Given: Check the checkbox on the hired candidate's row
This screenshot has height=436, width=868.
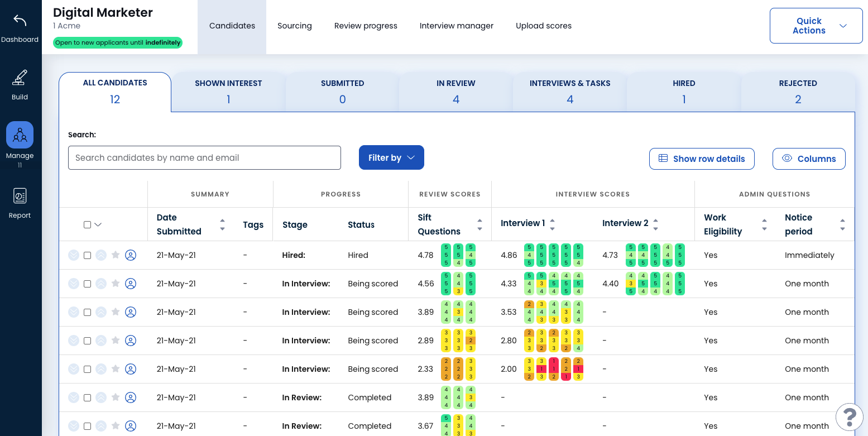Looking at the screenshot, I should coord(87,255).
